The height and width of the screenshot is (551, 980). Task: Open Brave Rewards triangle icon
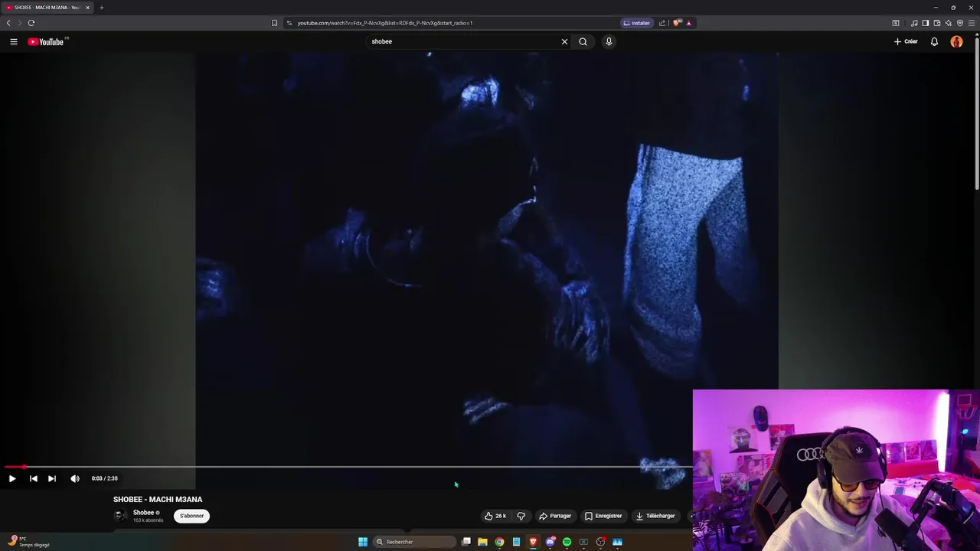click(688, 23)
